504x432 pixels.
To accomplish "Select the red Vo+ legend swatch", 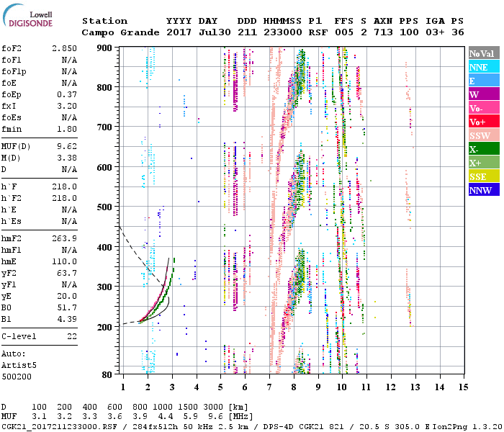I will [484, 122].
